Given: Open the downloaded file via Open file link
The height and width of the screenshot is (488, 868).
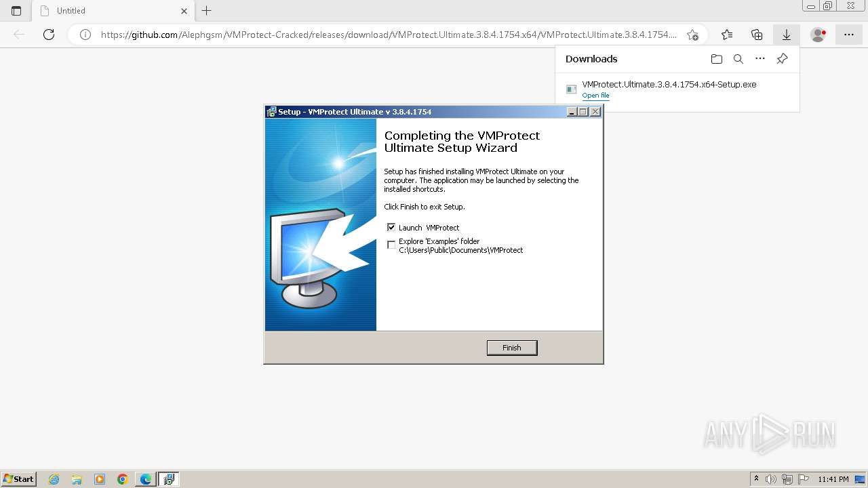Looking at the screenshot, I should click(595, 96).
